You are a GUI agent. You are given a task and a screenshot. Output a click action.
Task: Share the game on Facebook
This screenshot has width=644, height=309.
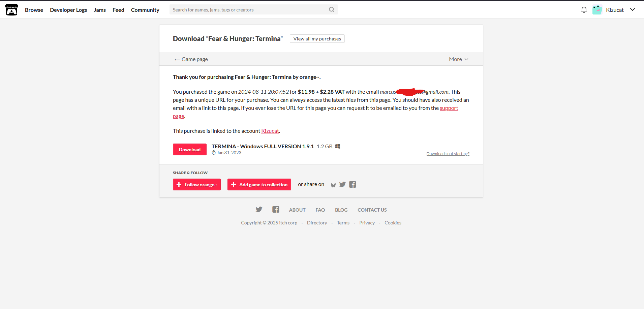tap(352, 184)
